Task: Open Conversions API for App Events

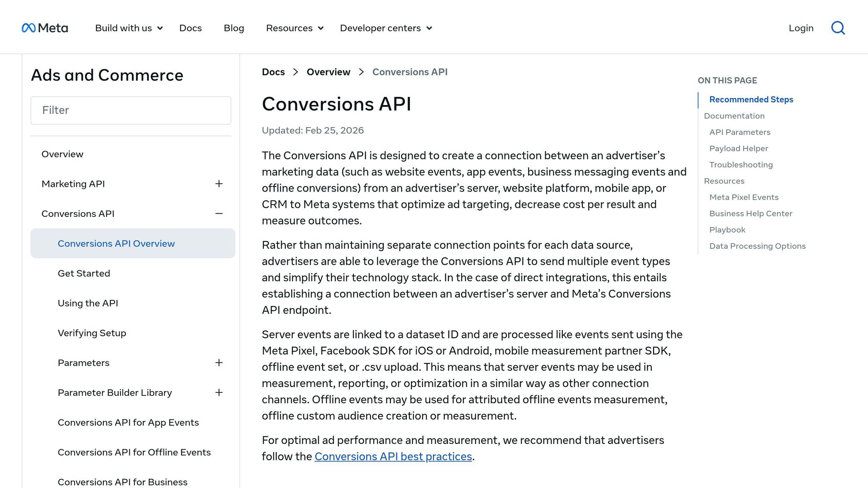Action: point(128,422)
